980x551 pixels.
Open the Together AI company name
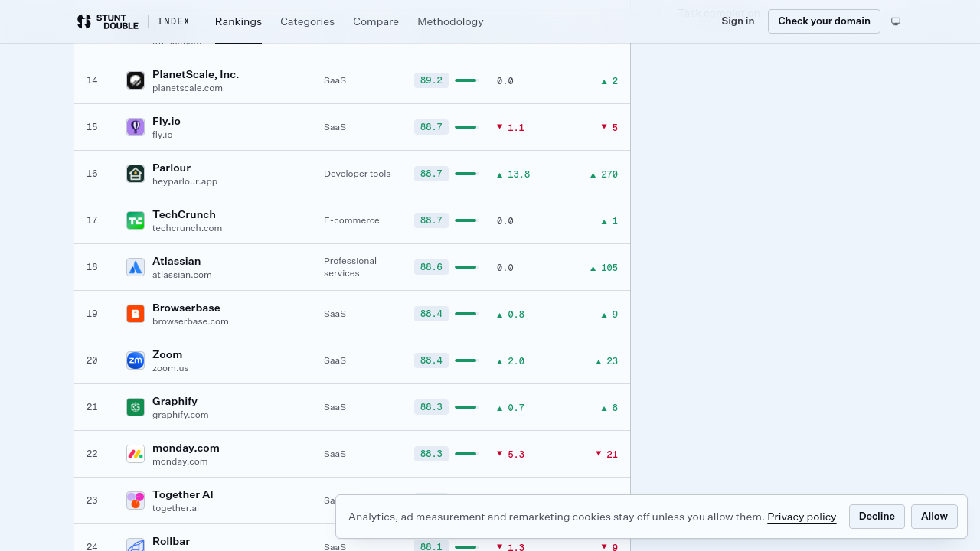point(183,494)
